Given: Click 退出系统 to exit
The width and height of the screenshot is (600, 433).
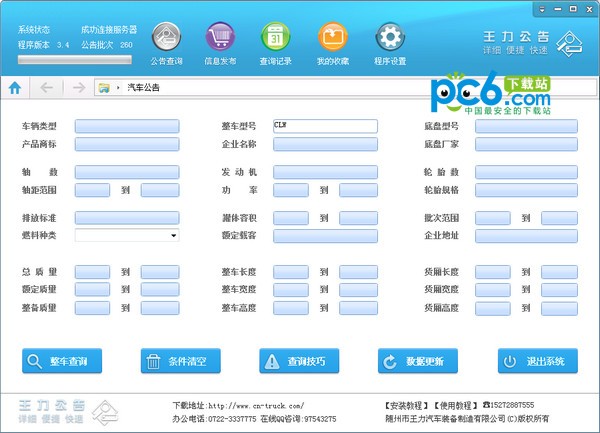Looking at the screenshot, I should (x=537, y=361).
